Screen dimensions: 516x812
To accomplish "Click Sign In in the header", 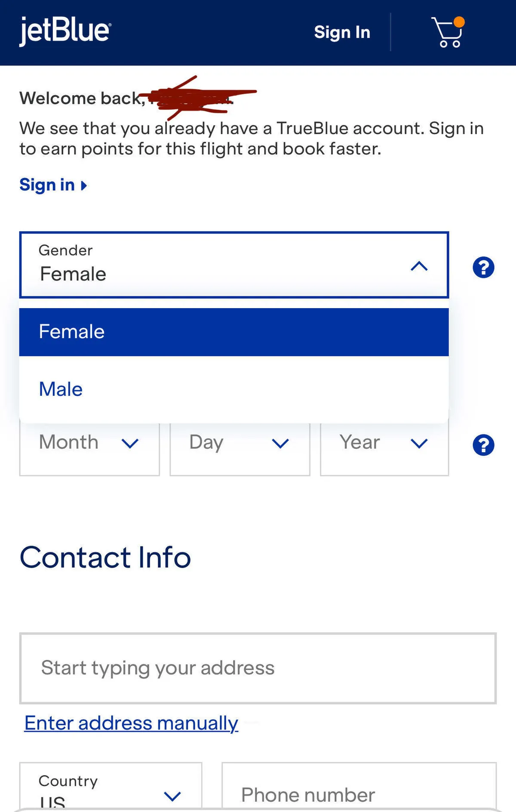I will [x=342, y=32].
